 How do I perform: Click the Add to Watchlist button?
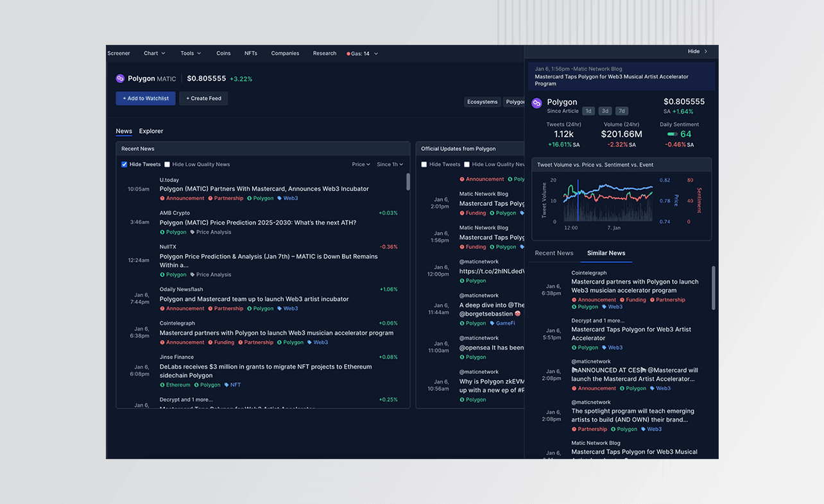146,98
